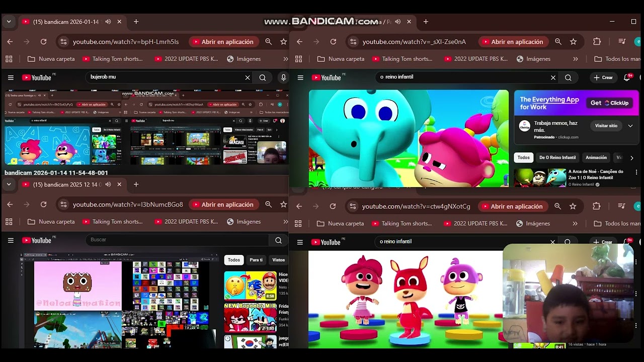Expand bookmarks overflow chevron in the I3bNumcBGo8 window
The height and width of the screenshot is (362, 644).
pyautogui.click(x=285, y=222)
